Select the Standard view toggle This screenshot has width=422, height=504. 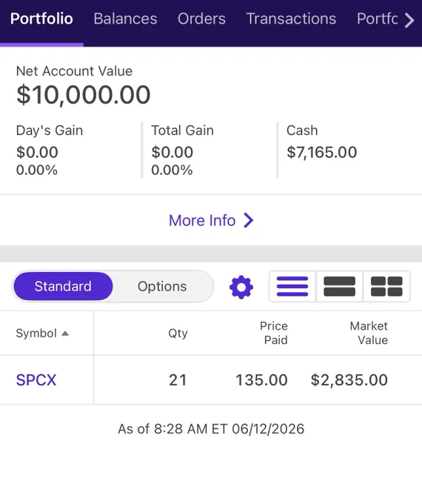63,286
